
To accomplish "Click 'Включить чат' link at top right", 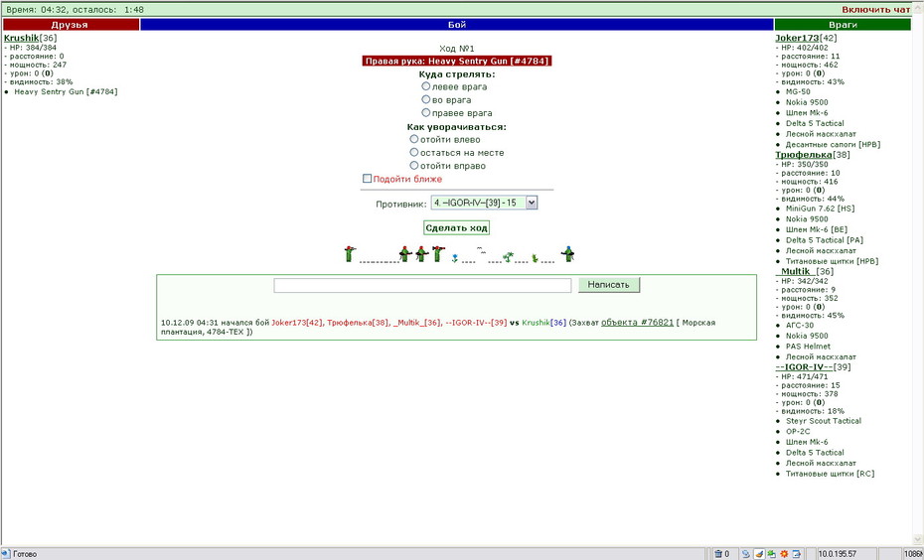I will click(x=875, y=9).
